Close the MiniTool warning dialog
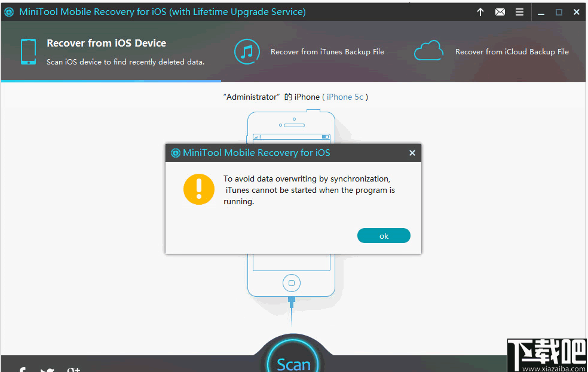 412,153
